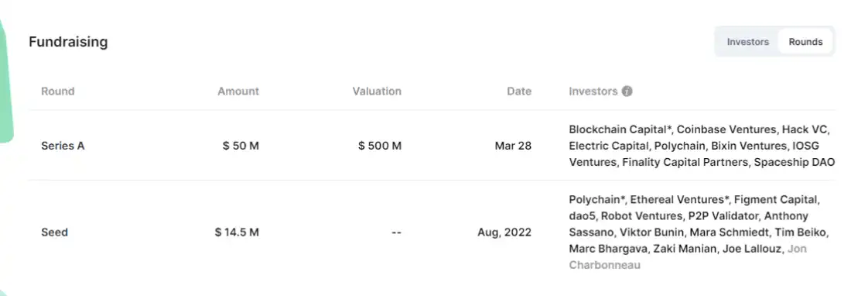
Task: Click the Fundraising section heading
Action: point(68,42)
